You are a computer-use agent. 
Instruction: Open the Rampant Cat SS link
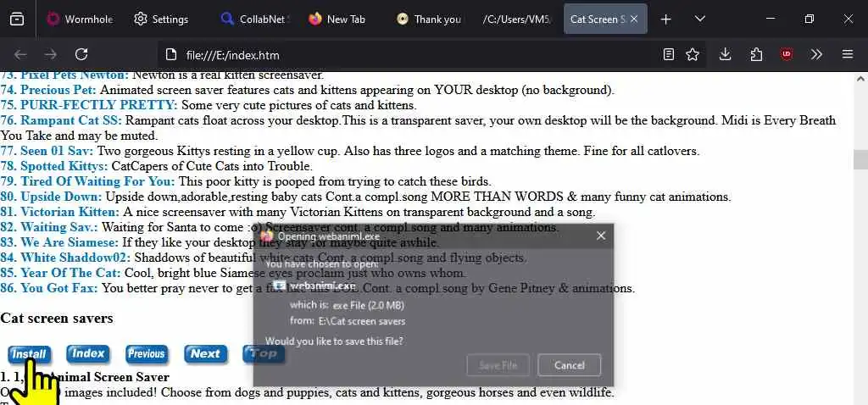(x=73, y=120)
